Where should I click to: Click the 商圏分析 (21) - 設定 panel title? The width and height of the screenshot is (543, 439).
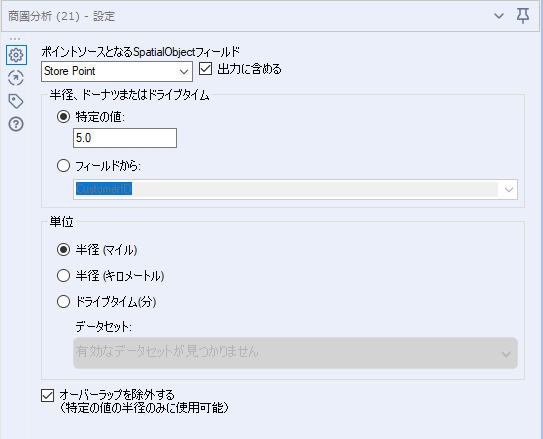click(x=61, y=16)
